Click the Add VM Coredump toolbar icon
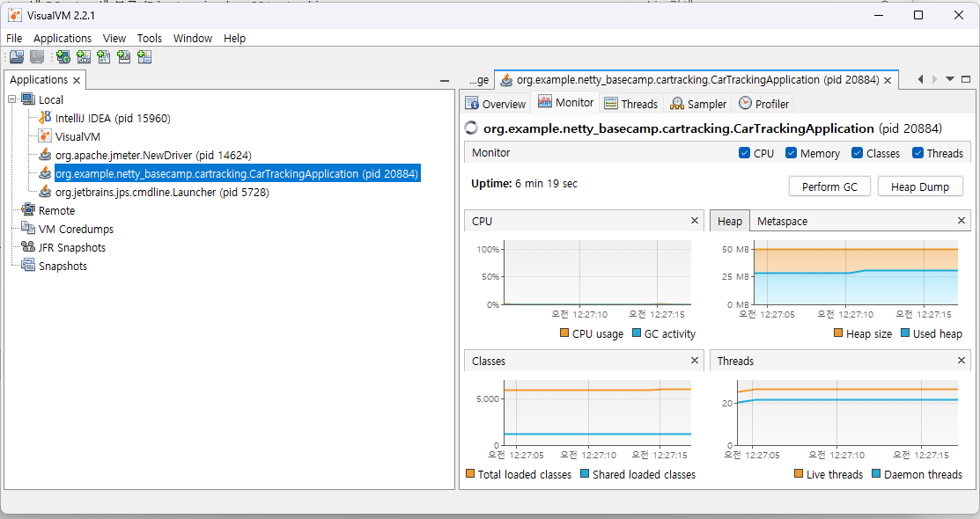The image size is (980, 519). [x=104, y=57]
